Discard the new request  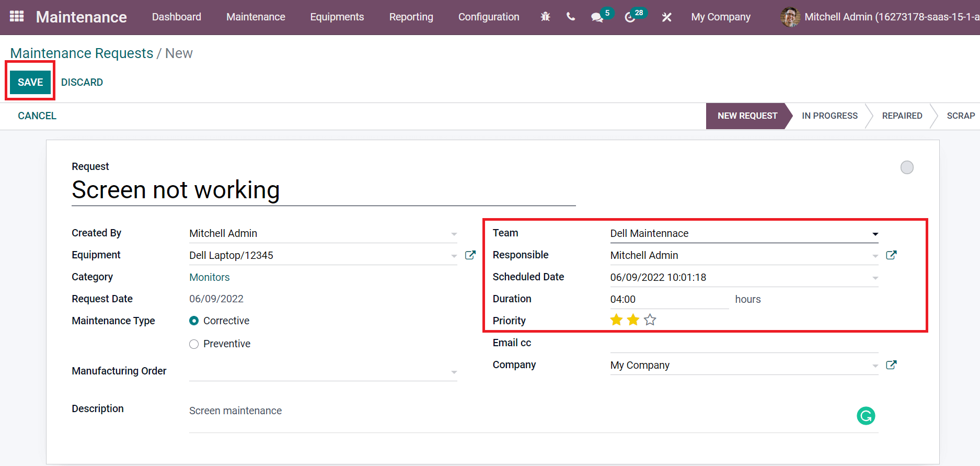(82, 82)
